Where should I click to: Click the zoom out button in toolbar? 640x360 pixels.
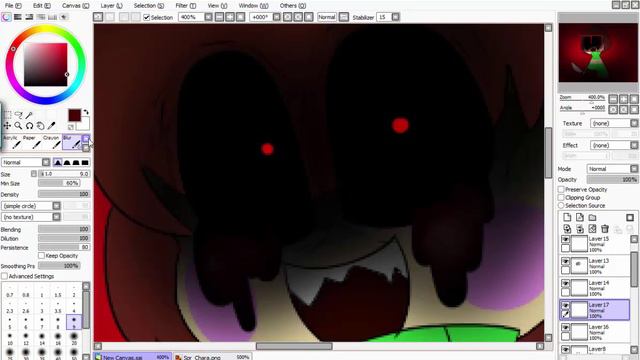[x=219, y=17]
